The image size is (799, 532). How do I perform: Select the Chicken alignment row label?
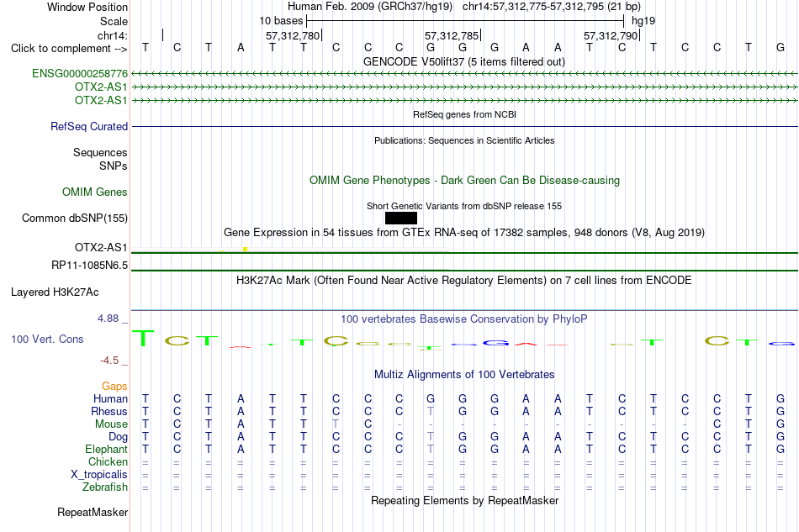point(108,461)
